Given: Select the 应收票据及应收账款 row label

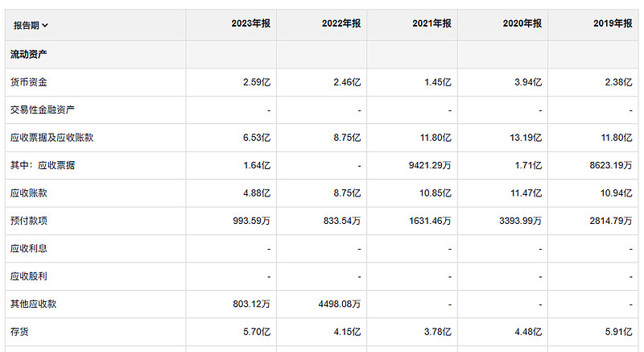Looking at the screenshot, I should pyautogui.click(x=52, y=138).
